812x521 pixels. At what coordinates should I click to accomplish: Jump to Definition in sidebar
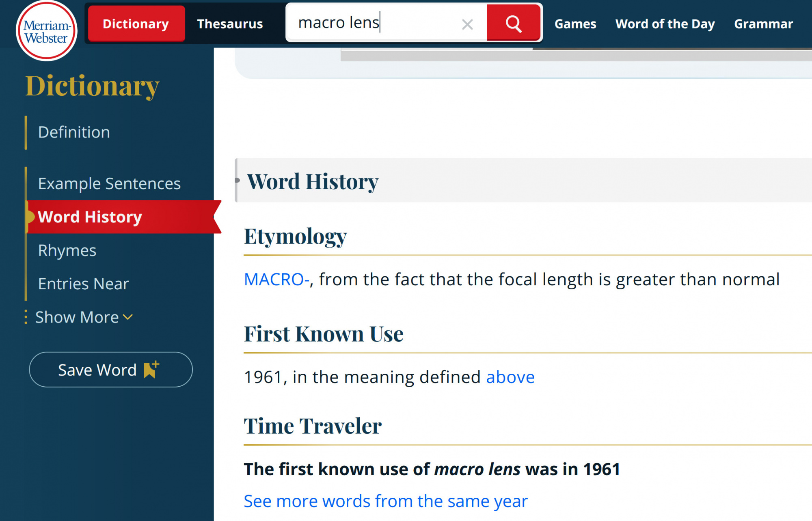tap(74, 132)
